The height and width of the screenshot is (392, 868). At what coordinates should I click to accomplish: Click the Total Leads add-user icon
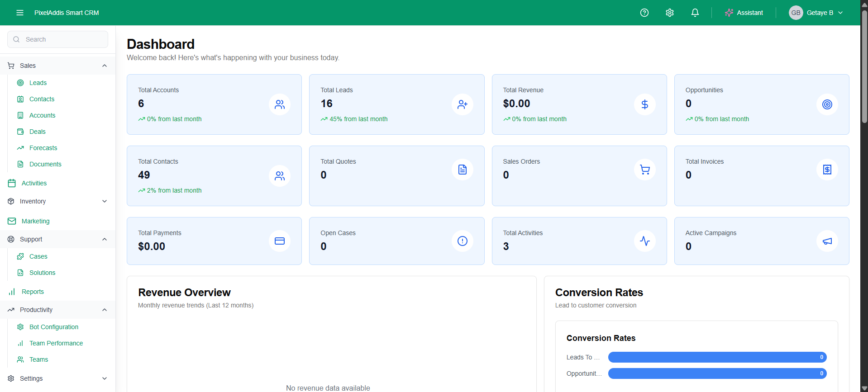tap(462, 104)
